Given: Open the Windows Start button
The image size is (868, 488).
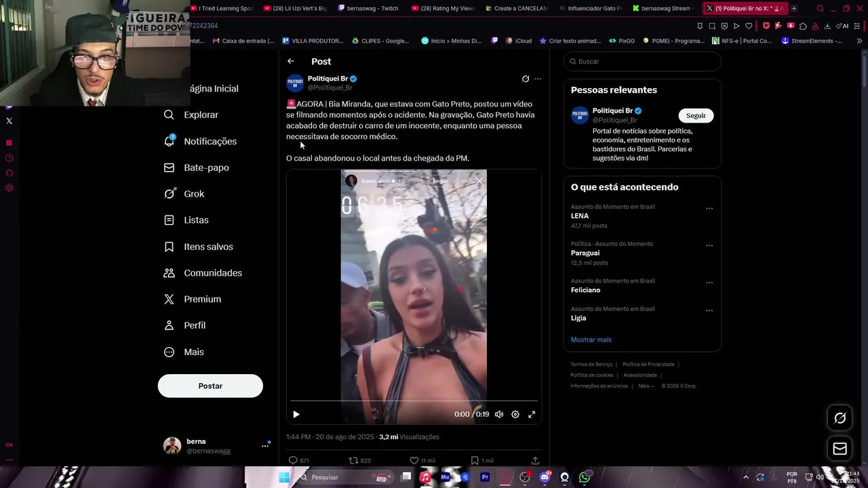Looking at the screenshot, I should click(284, 477).
